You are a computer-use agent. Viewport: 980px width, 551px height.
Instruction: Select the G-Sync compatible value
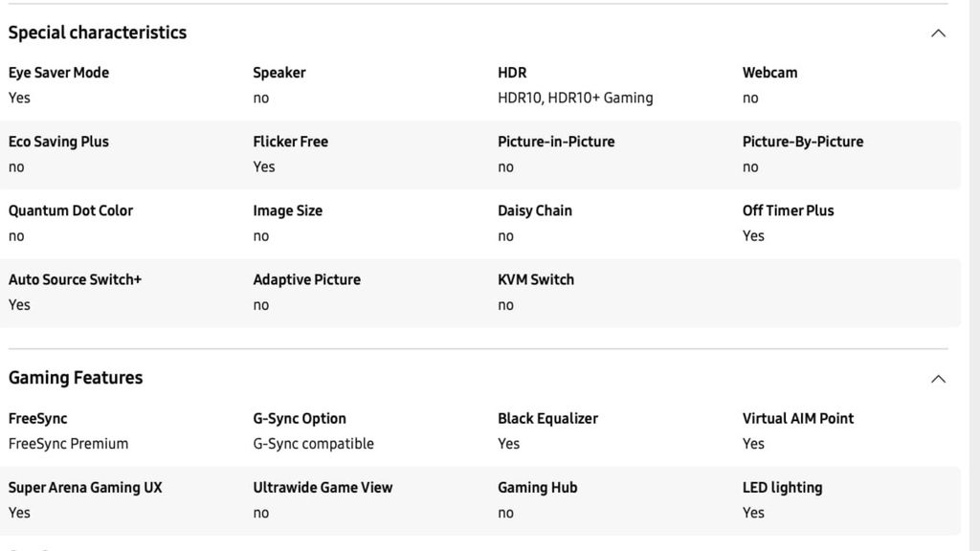(313, 444)
